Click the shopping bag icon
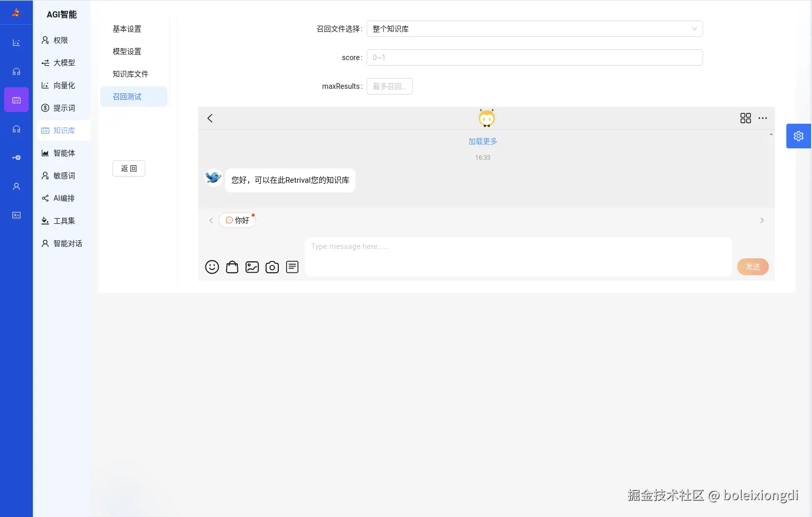This screenshot has width=812, height=517. (232, 267)
